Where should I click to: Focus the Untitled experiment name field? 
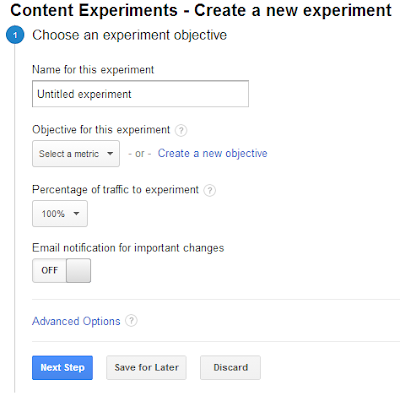tap(140, 94)
